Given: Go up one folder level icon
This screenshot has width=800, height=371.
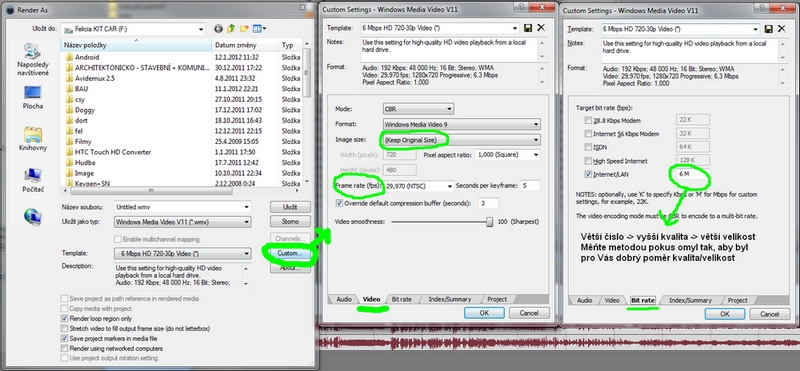Looking at the screenshot, I should 231,29.
